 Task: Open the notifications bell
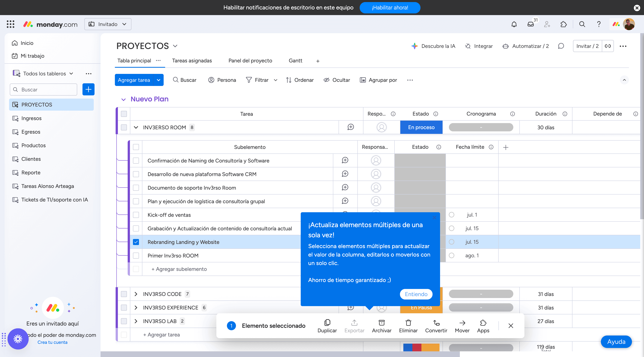coord(514,24)
